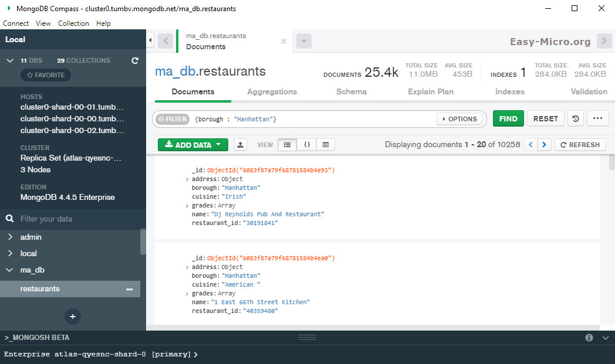Show mongosh info icon
This screenshot has height=364, width=615.
point(589,338)
